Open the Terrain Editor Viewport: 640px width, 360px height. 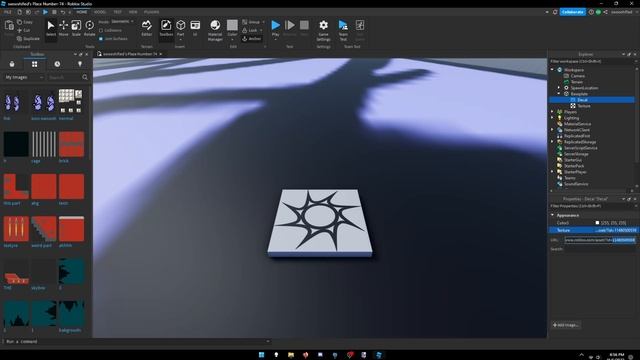(x=147, y=28)
